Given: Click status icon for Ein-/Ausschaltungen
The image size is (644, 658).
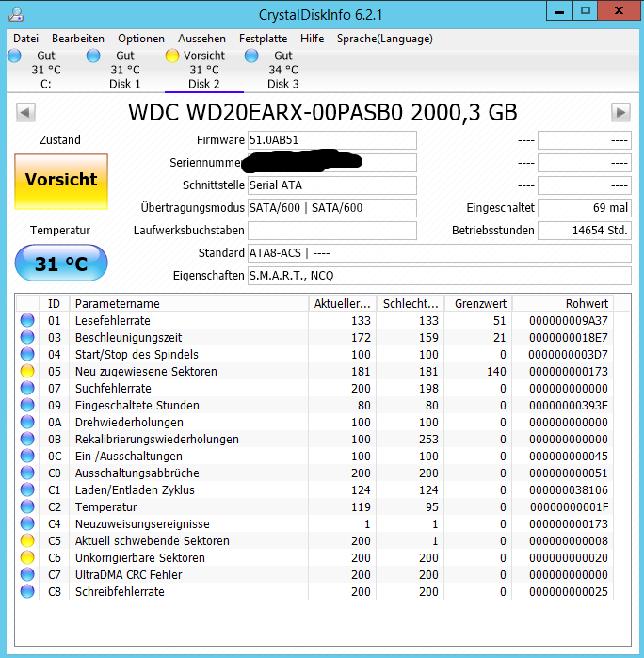Looking at the screenshot, I should [x=27, y=456].
